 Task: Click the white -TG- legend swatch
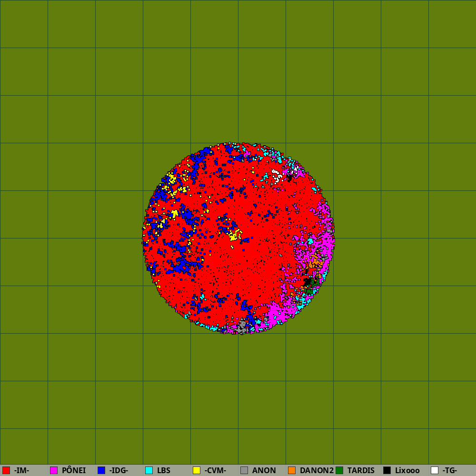pyautogui.click(x=435, y=470)
